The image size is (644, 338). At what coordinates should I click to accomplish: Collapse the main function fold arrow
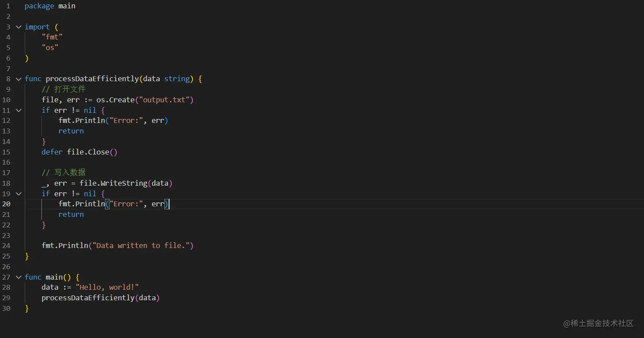18,277
